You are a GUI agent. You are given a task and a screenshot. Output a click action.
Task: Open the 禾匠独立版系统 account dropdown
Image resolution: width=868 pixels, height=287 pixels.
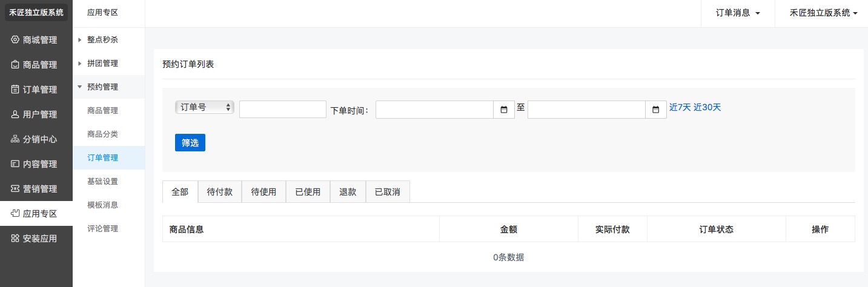[x=823, y=13]
